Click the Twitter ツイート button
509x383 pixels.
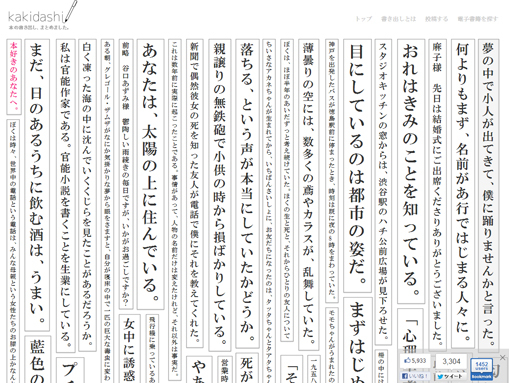tap(450, 376)
